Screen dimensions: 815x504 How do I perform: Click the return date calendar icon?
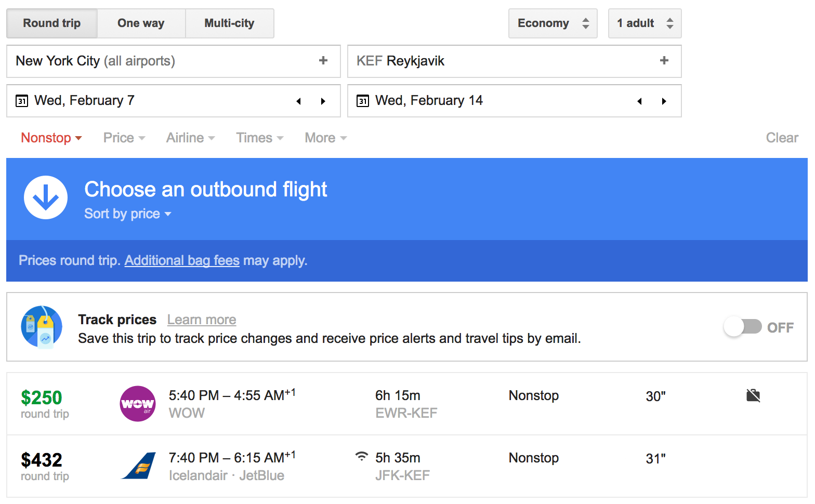click(x=363, y=101)
